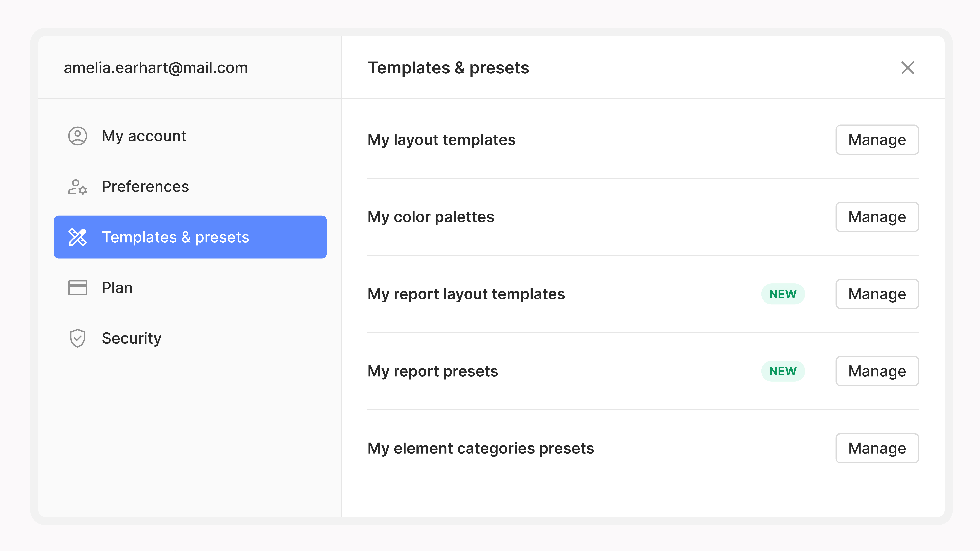Viewport: 980px width, 551px height.
Task: Select Templates & presets in sidebar
Action: (190, 237)
